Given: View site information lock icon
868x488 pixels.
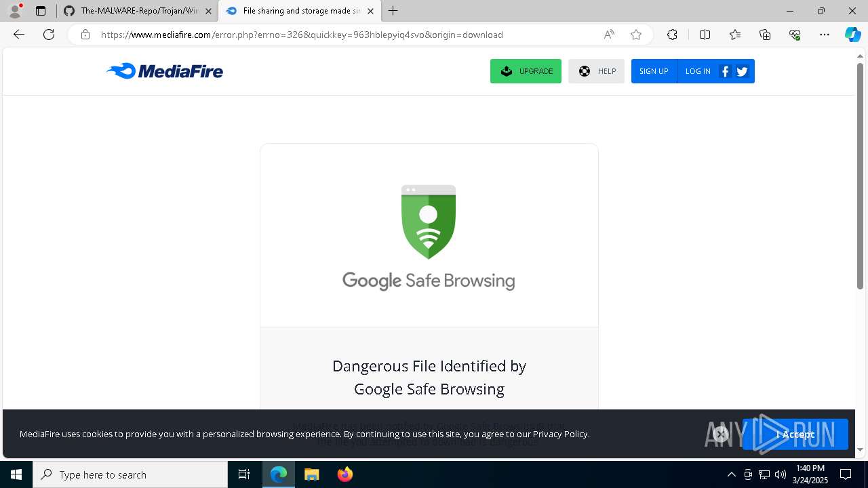Looking at the screenshot, I should tap(85, 35).
